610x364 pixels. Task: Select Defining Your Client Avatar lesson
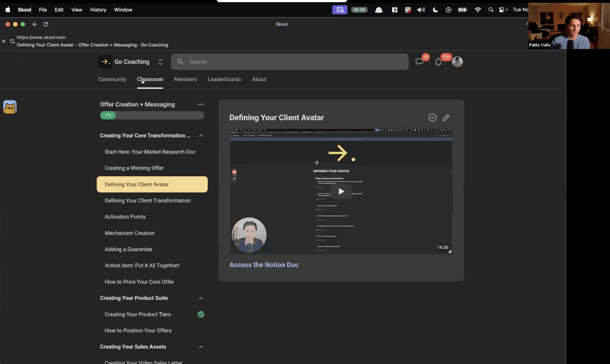[152, 184]
